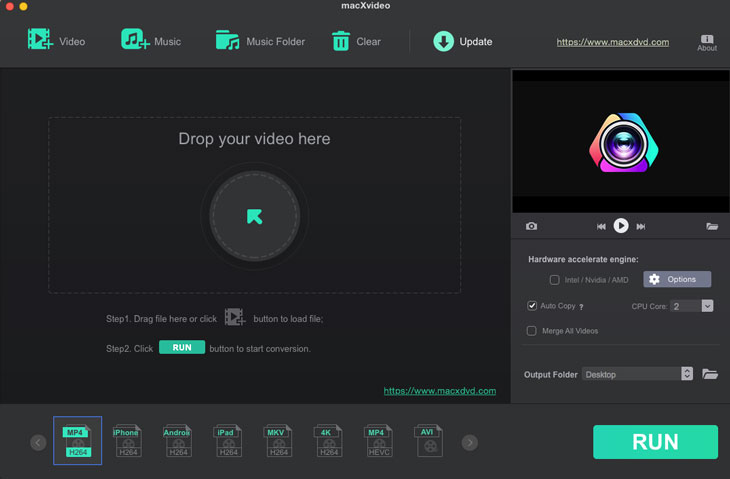Viewport: 730px width, 479px height.
Task: Click the add Music icon
Action: tap(135, 41)
